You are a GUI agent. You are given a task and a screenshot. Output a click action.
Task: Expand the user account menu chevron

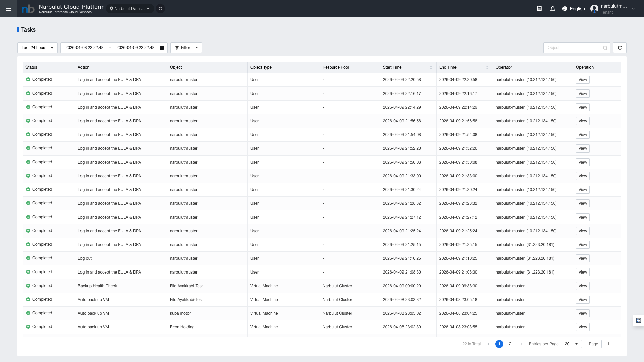point(633,9)
